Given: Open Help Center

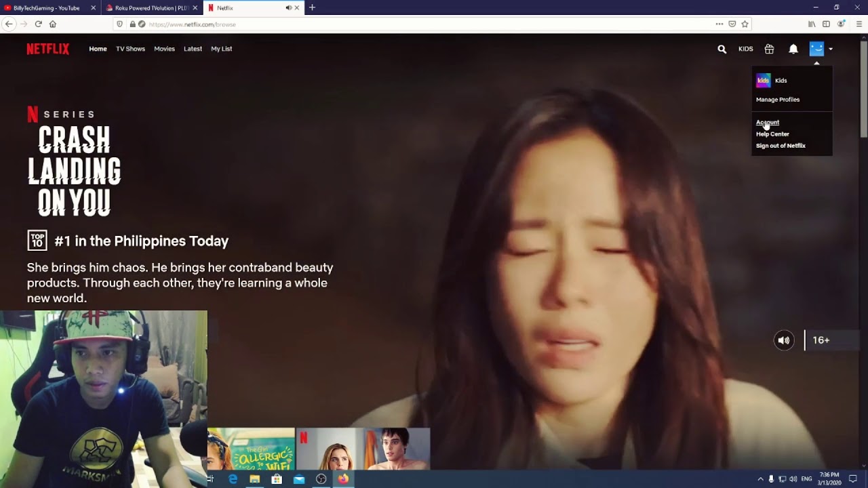Looking at the screenshot, I should [x=772, y=134].
